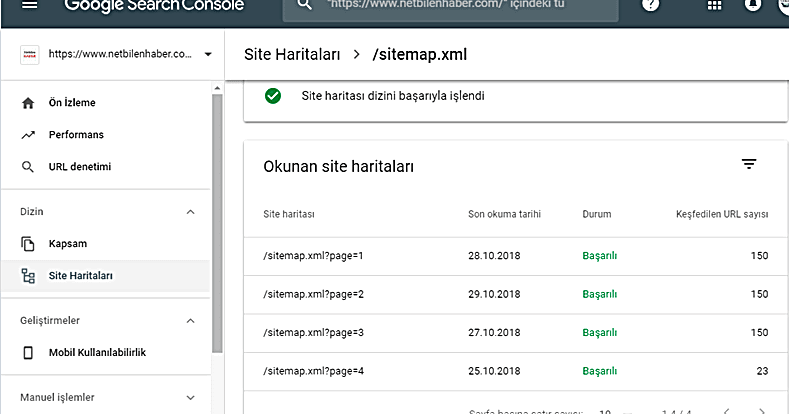Open Performans report

click(x=106, y=135)
